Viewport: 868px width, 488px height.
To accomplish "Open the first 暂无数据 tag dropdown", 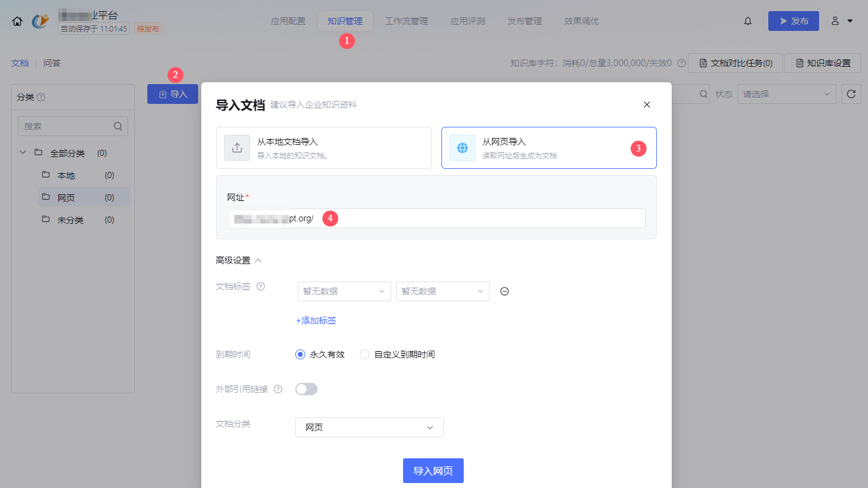I will (344, 291).
